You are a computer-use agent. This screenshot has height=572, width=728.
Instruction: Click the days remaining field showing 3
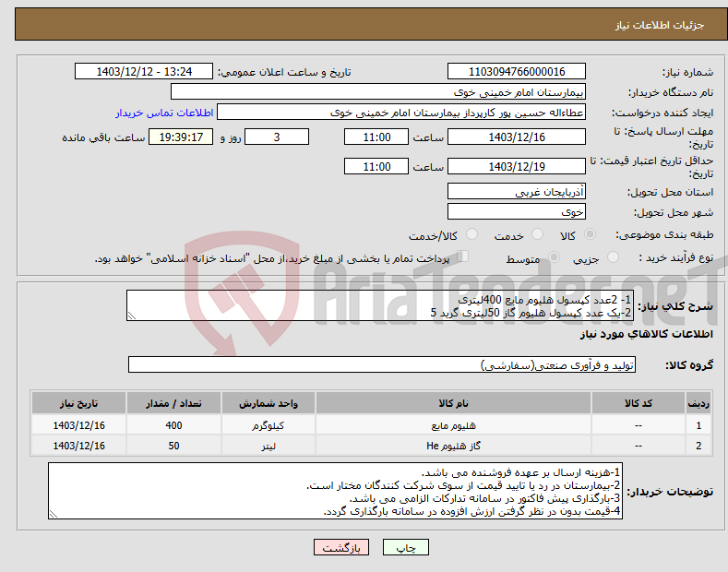pyautogui.click(x=277, y=137)
